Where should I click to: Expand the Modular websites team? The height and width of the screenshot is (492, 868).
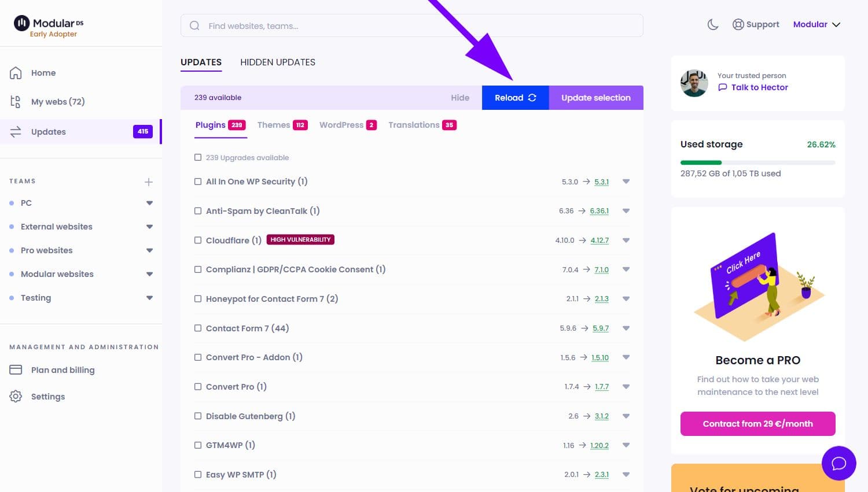click(150, 274)
